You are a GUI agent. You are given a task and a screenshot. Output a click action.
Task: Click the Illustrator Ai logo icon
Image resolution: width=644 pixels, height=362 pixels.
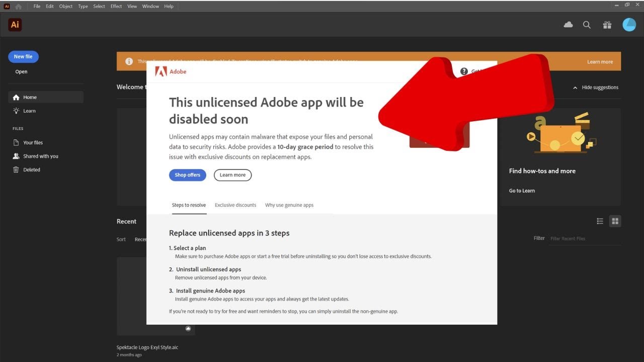pyautogui.click(x=15, y=25)
